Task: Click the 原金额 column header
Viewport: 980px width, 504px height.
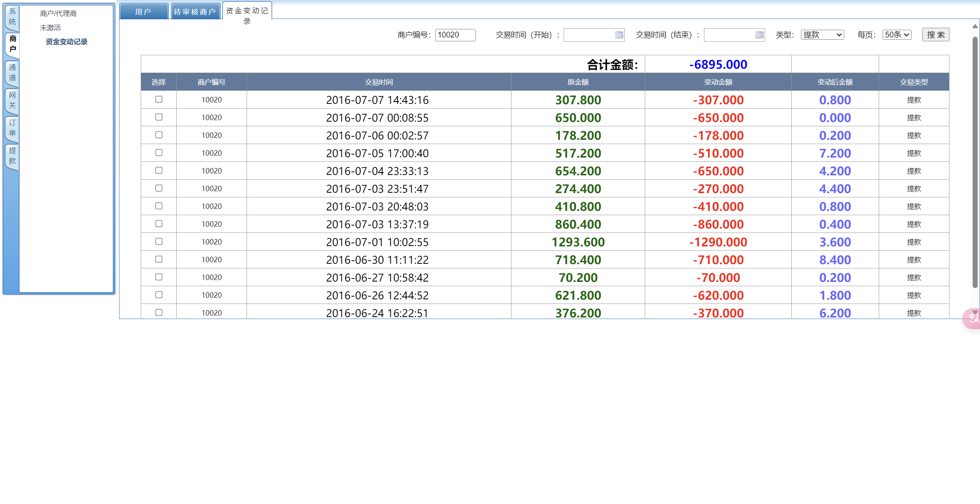Action: (578, 82)
